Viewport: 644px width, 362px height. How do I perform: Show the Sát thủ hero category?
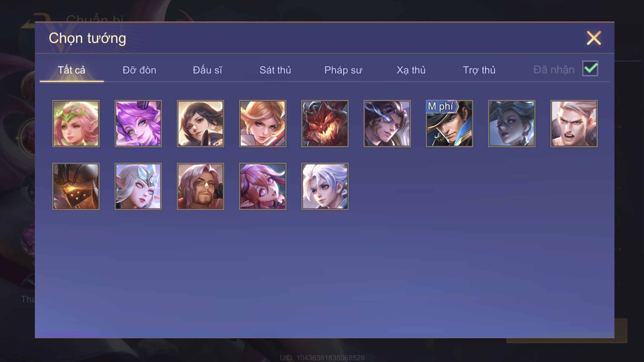(x=275, y=70)
